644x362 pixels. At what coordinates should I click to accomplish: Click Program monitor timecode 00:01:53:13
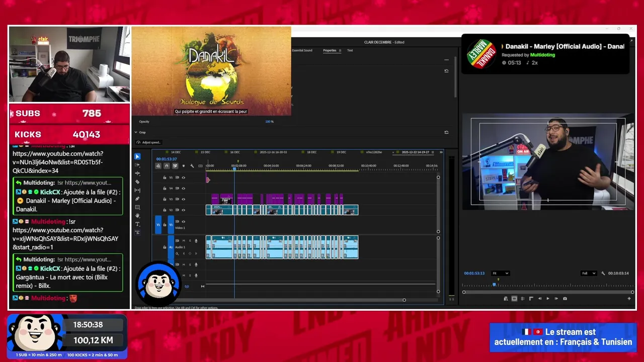[x=474, y=274]
